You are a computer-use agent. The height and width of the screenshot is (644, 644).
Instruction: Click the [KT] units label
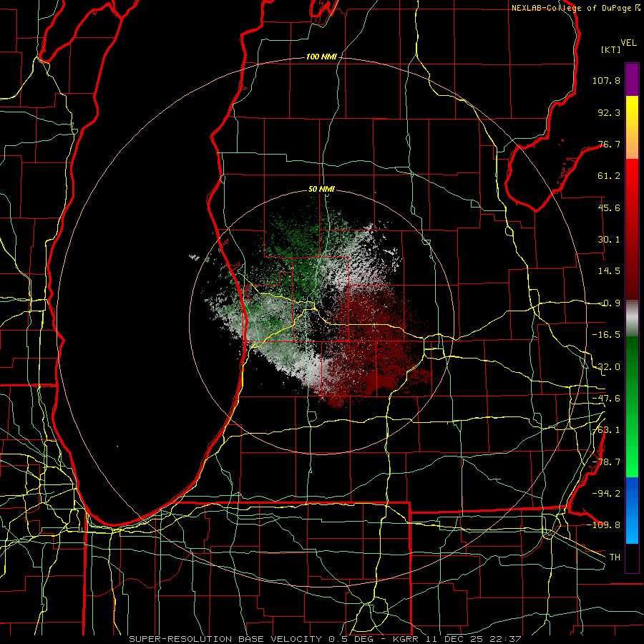611,49
